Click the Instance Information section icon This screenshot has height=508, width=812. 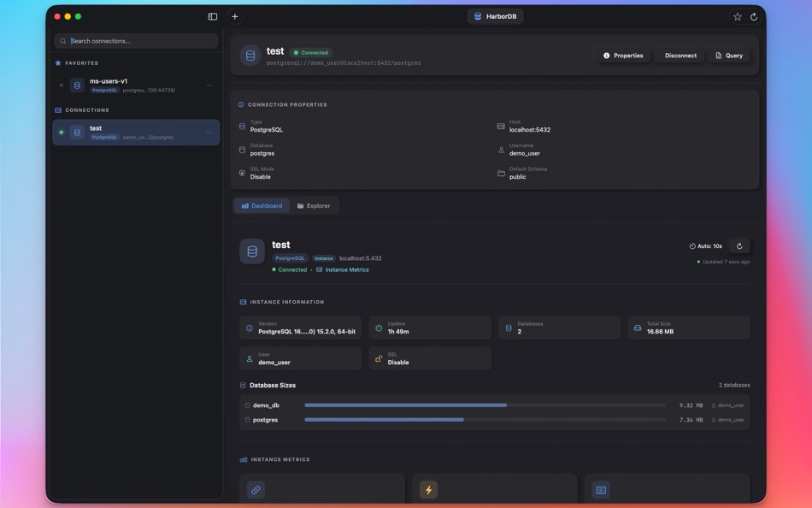pos(243,302)
